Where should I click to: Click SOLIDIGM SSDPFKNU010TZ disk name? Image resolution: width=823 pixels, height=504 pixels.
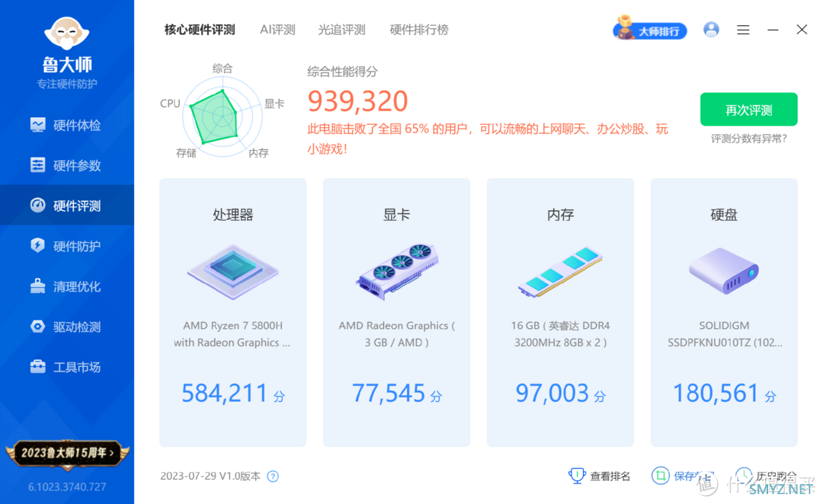(x=725, y=334)
